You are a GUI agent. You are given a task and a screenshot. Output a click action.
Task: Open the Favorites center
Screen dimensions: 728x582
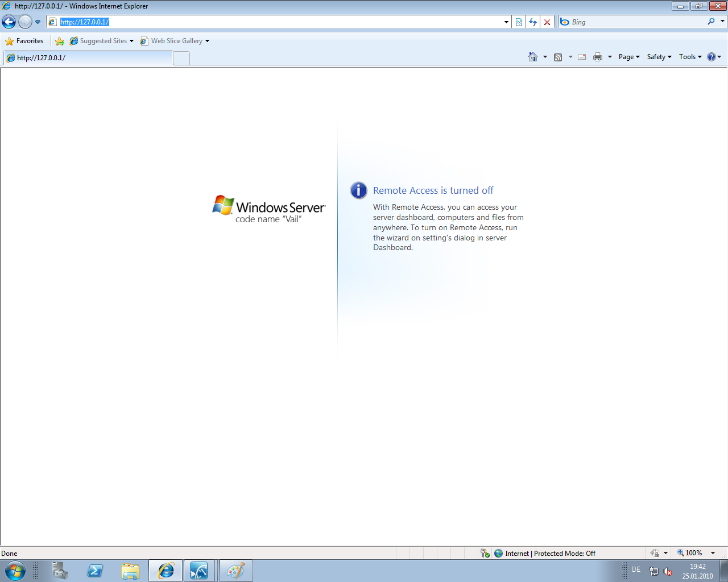24,41
